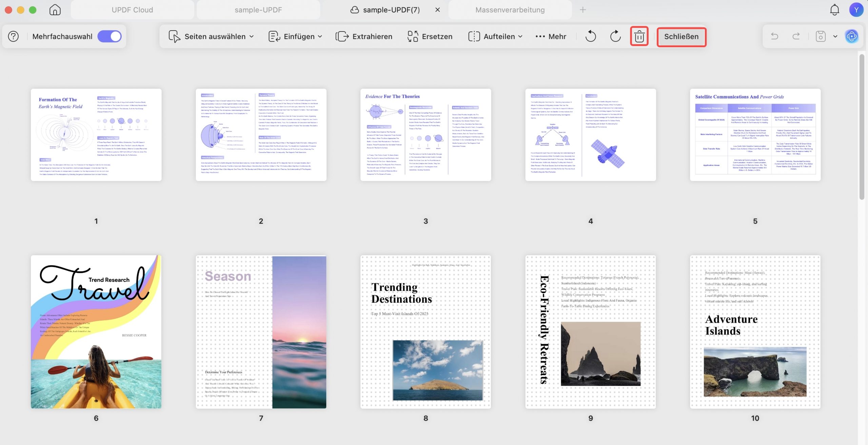Image resolution: width=868 pixels, height=445 pixels.
Task: Open notifications bell icon
Action: 834,10
